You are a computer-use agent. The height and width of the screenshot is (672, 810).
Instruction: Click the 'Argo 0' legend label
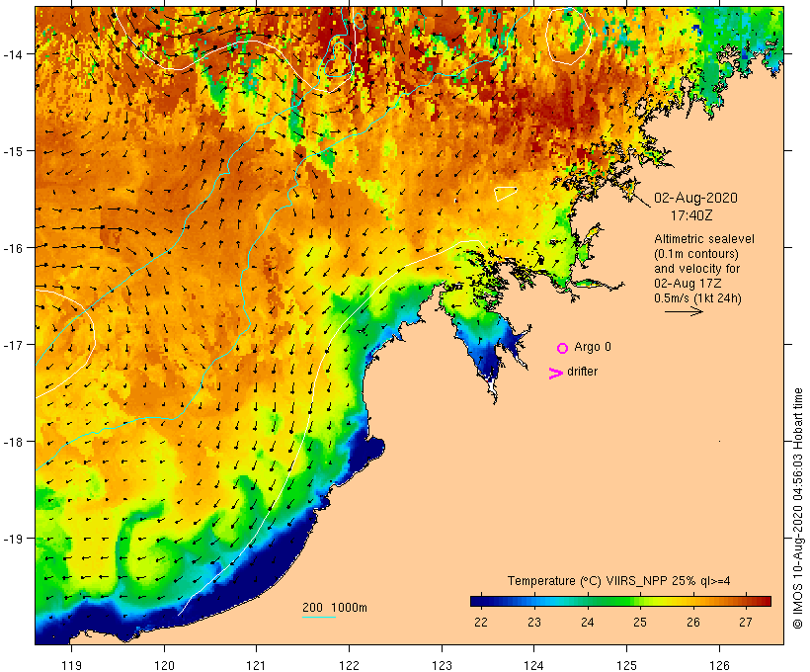(593, 347)
